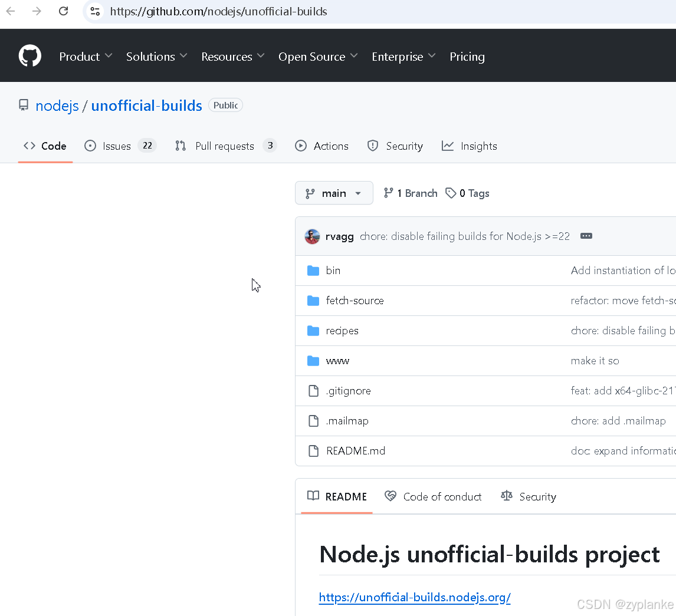Open the .gitignore file
The height and width of the screenshot is (616, 676).
coord(349,391)
